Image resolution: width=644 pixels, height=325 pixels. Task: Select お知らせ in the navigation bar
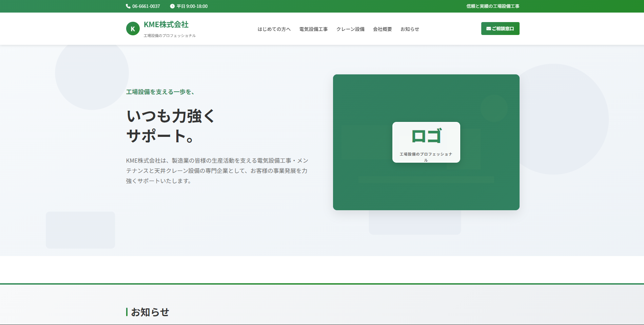click(410, 29)
